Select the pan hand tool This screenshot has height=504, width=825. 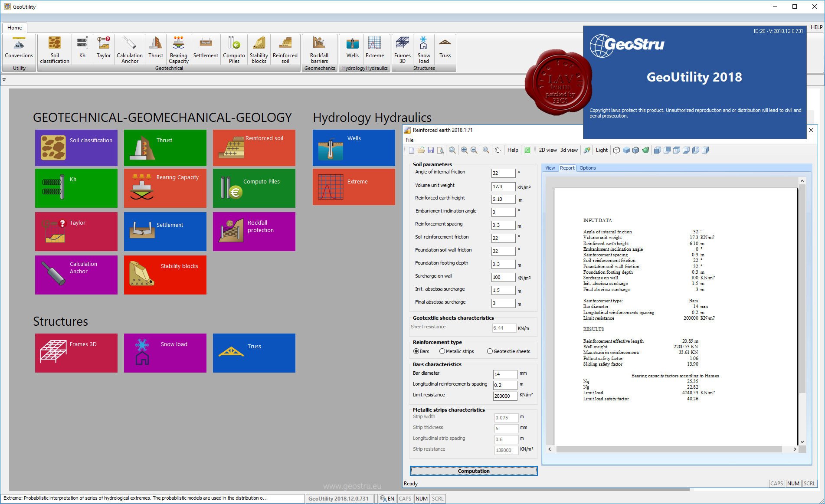(498, 150)
